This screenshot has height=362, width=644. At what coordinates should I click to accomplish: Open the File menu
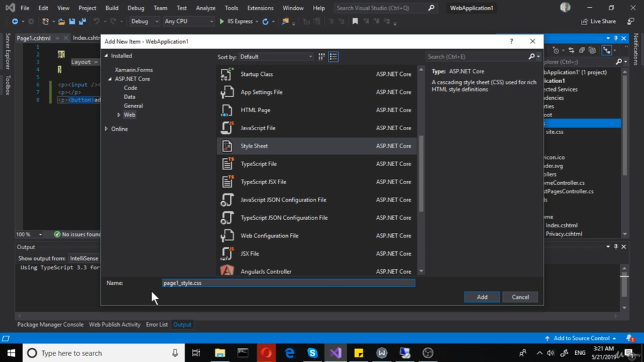click(24, 8)
